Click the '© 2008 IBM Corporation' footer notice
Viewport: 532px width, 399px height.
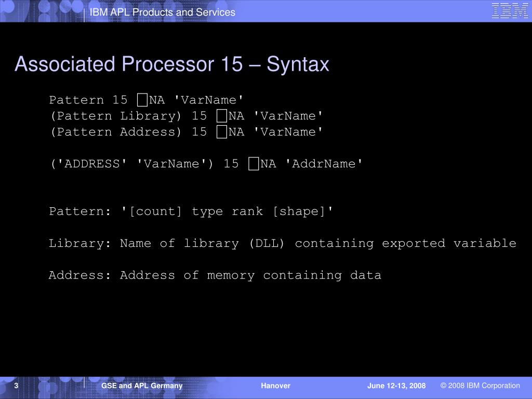[x=480, y=386]
